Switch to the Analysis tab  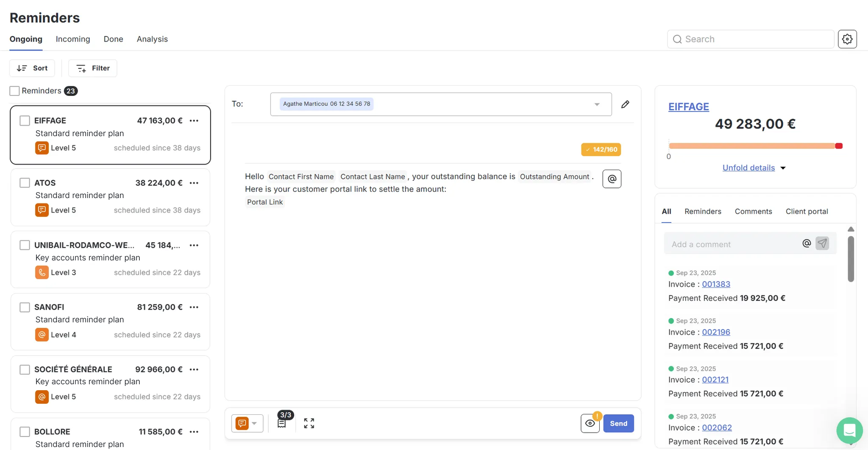tap(152, 39)
